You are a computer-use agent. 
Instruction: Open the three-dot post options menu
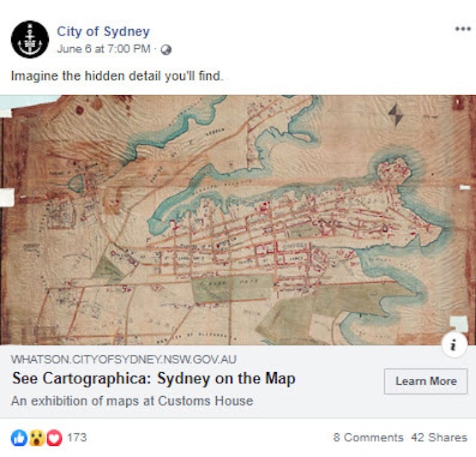pos(462,29)
